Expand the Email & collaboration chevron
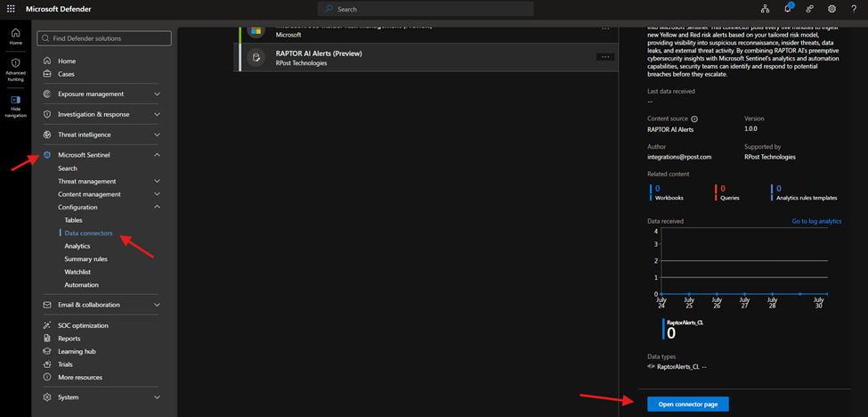Screen dimensions: 868x417 coord(158,305)
